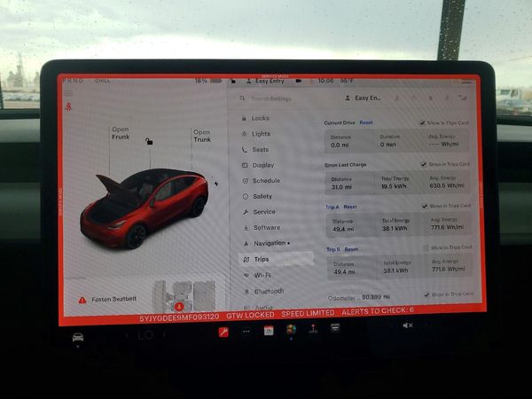
Task: Tap the Since Last Charge 31.0 mi value
Action: 341,187
